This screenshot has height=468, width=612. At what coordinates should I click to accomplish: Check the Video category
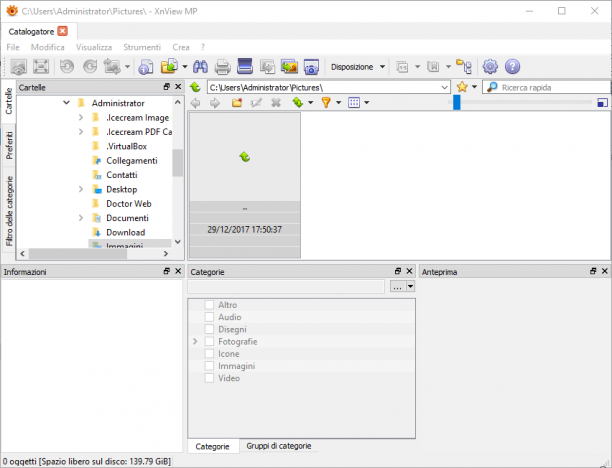(209, 378)
